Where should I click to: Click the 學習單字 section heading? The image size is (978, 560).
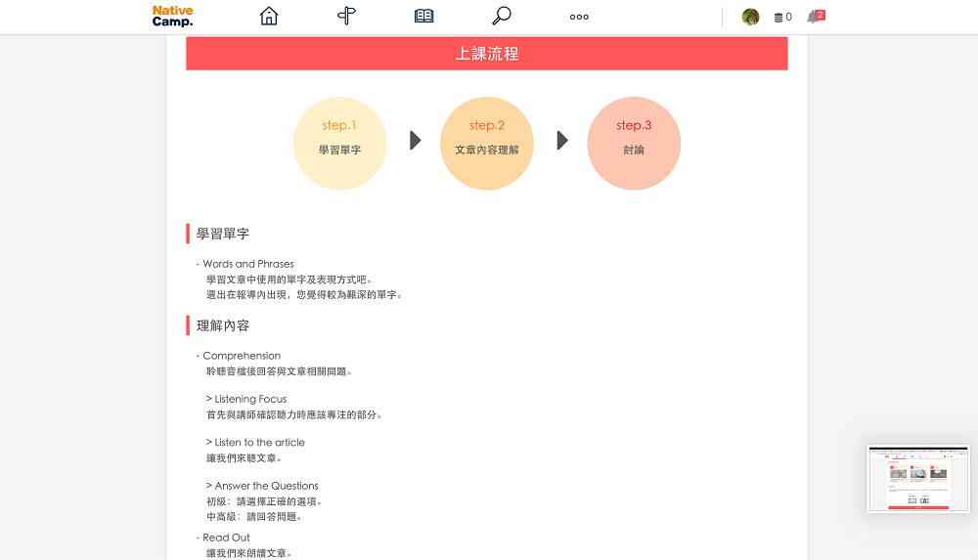(x=223, y=234)
